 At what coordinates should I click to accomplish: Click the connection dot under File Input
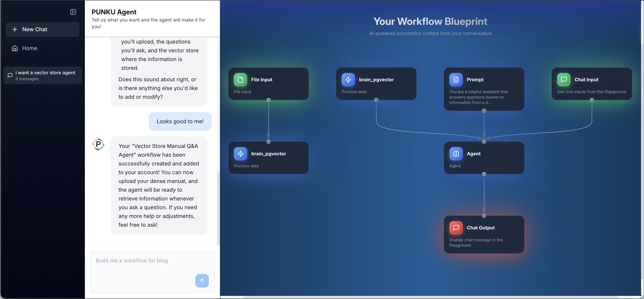(x=268, y=99)
